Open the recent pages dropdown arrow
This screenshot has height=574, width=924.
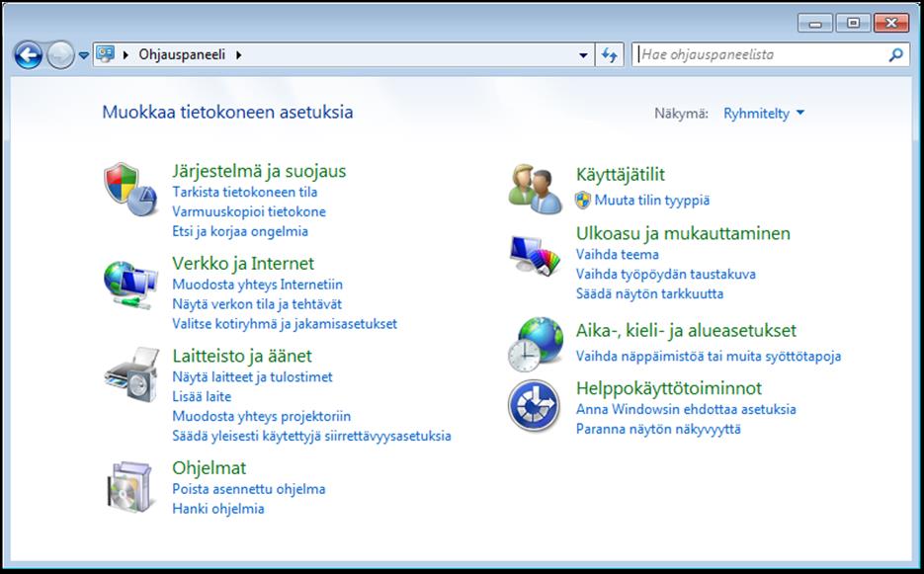click(x=84, y=55)
